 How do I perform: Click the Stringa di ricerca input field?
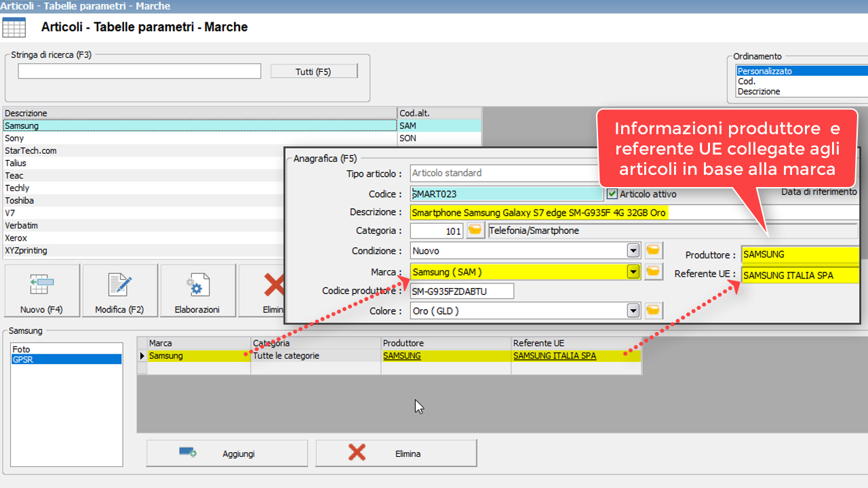pos(139,71)
